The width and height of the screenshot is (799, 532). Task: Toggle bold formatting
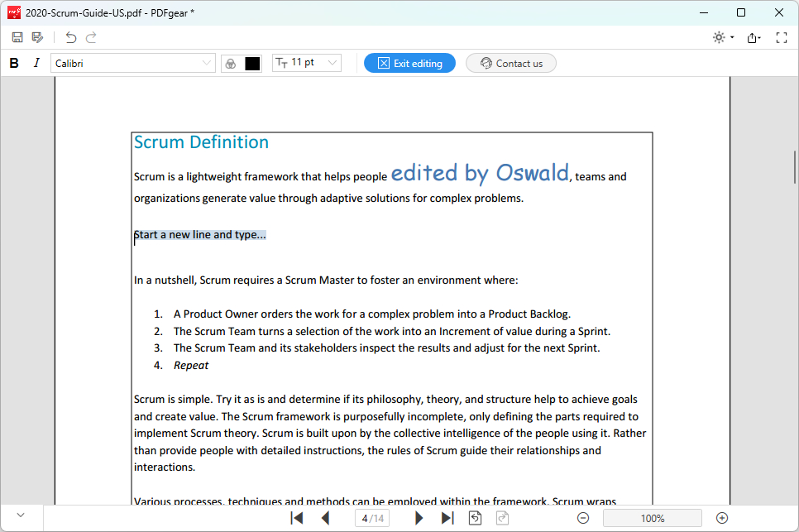[14, 63]
